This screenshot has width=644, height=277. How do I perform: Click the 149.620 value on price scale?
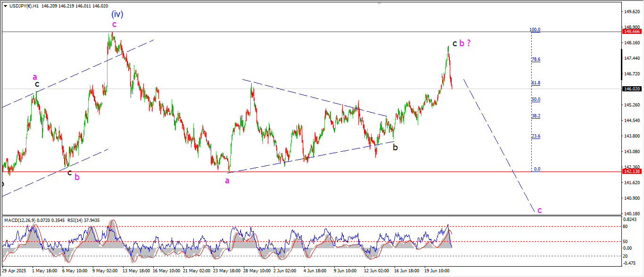click(x=632, y=12)
